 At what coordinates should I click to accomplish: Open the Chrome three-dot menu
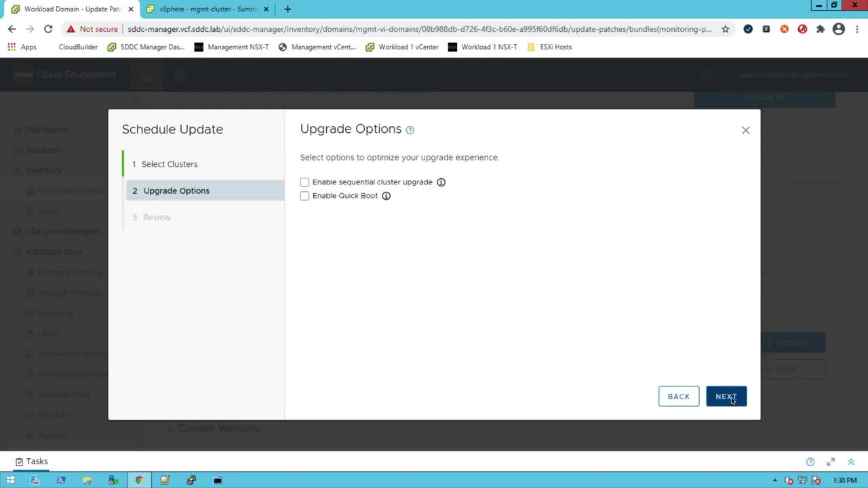857,29
